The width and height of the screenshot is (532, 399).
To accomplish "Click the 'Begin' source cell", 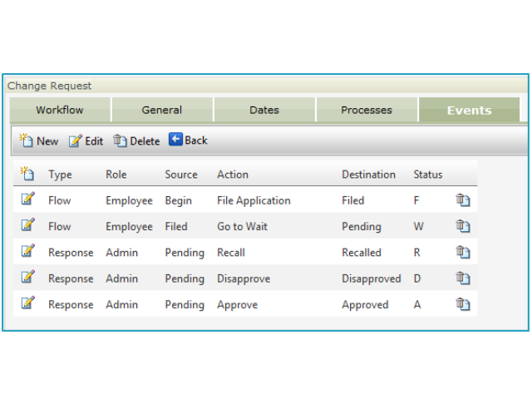I will coord(179,200).
